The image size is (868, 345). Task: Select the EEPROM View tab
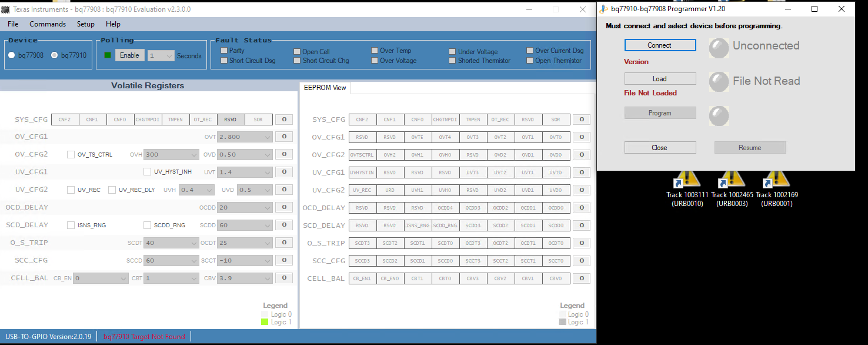[325, 88]
